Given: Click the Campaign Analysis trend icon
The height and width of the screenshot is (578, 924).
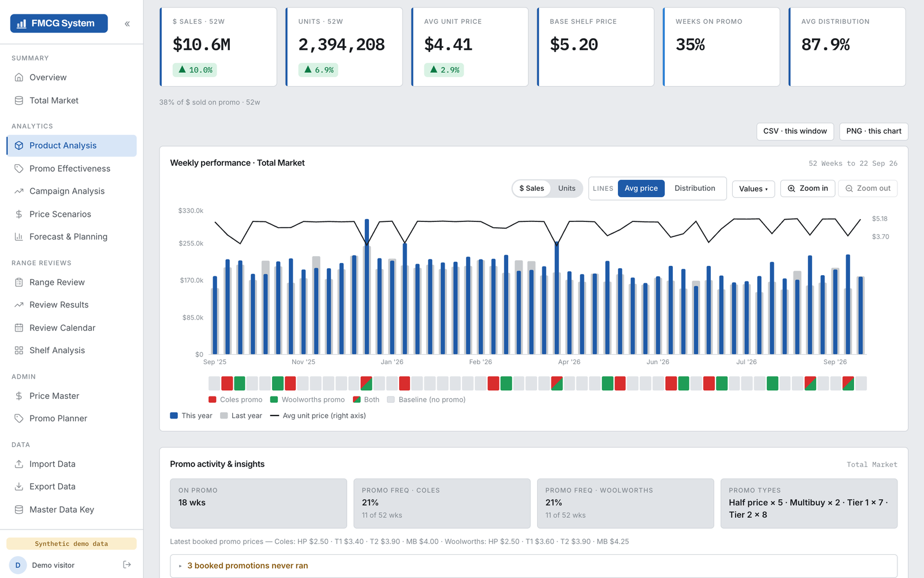Looking at the screenshot, I should (x=19, y=191).
